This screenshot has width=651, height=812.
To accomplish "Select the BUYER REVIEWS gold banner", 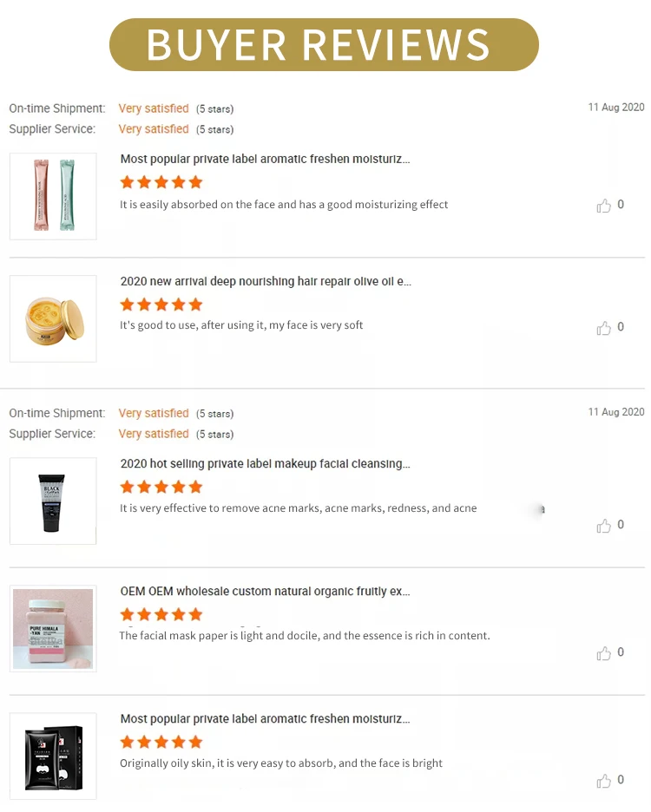I will 324,44.
